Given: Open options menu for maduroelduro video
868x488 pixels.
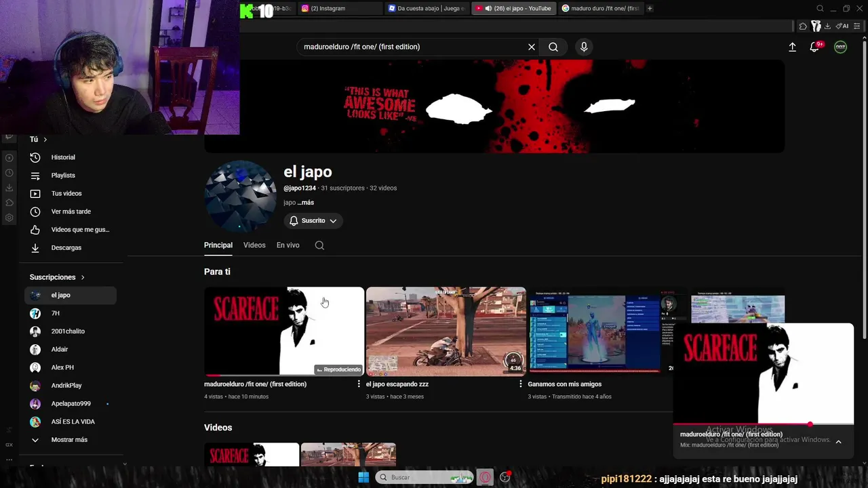Looking at the screenshot, I should point(359,384).
